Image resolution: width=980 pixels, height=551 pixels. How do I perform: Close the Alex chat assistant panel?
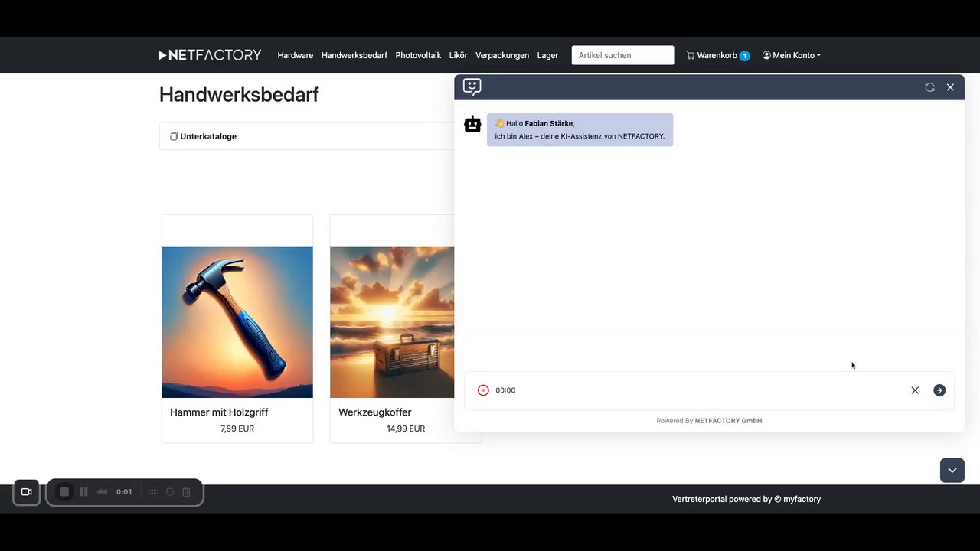coord(950,87)
